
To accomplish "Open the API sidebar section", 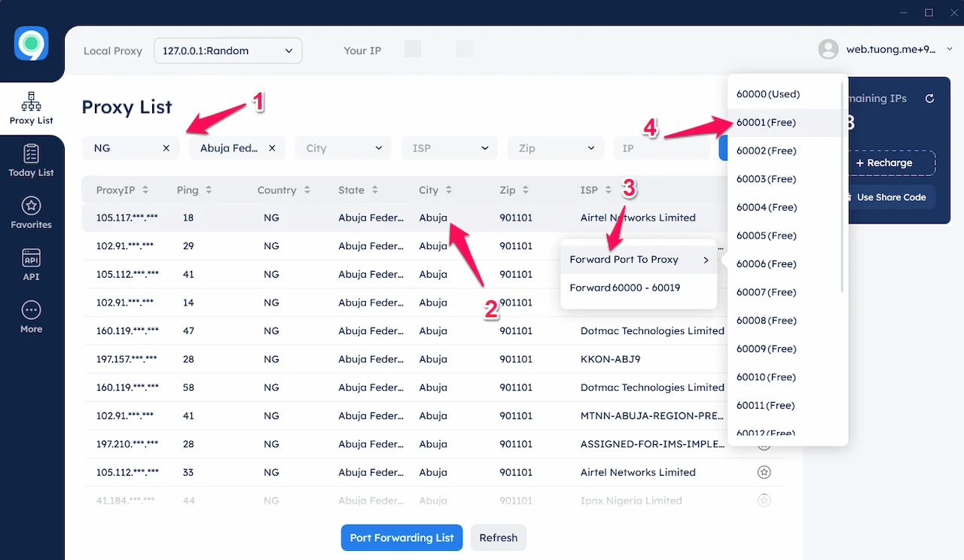I will click(x=31, y=265).
